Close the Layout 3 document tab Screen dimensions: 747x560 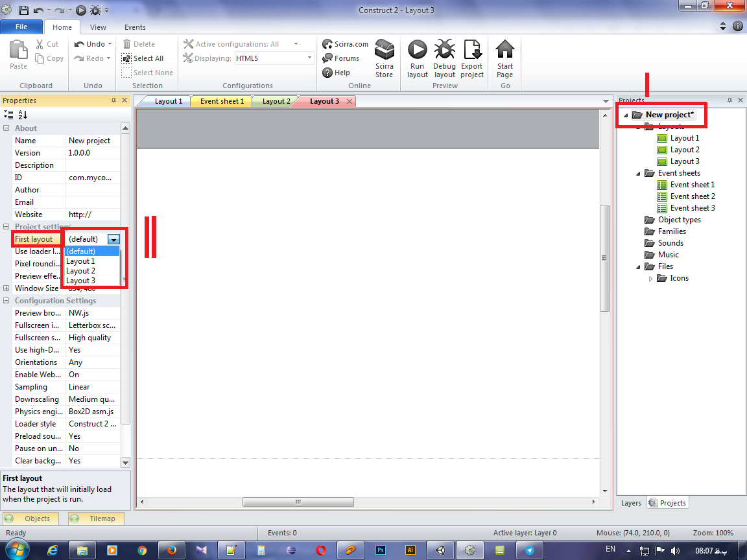[350, 101]
